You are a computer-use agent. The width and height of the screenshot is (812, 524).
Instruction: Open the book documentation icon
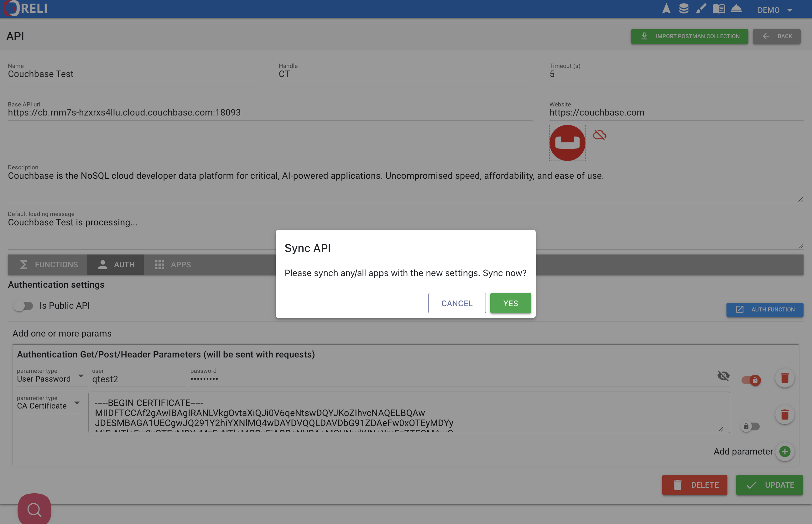click(x=718, y=9)
